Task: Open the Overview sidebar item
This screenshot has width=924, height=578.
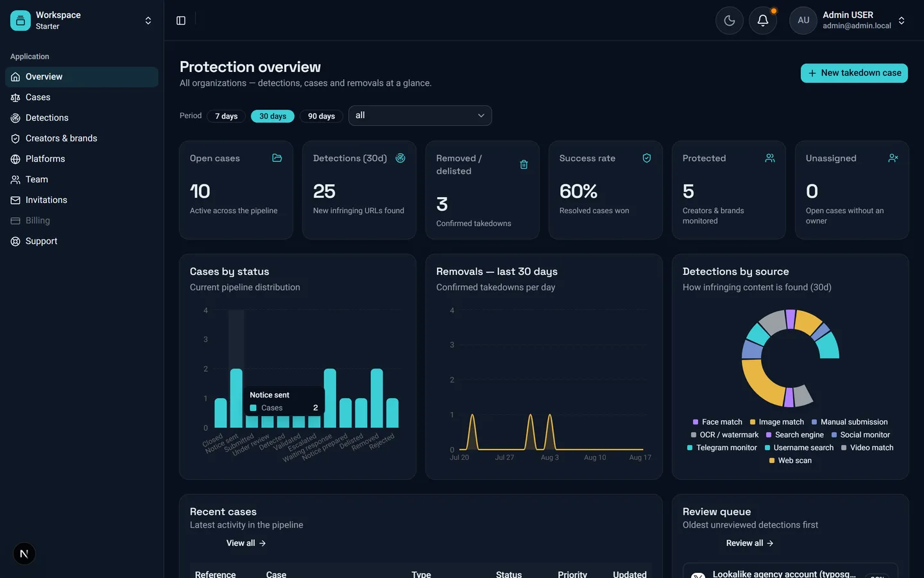Action: point(81,76)
